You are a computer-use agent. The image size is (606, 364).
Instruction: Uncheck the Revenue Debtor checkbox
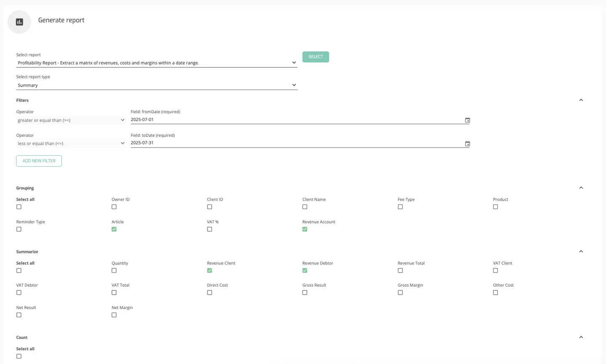pyautogui.click(x=305, y=271)
